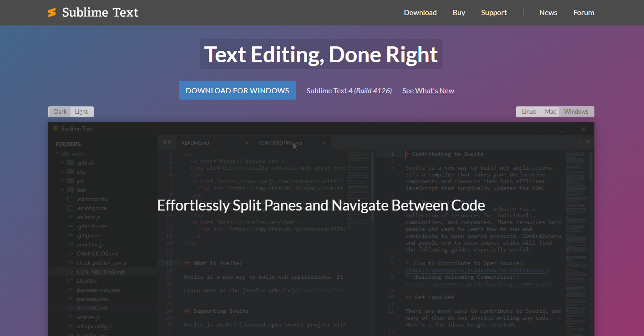The height and width of the screenshot is (336, 644).
Task: Collapse the svelte root folder
Action: pos(57,154)
